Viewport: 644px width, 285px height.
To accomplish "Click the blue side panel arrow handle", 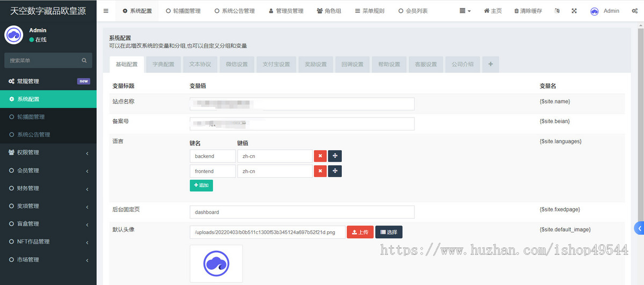I will (639, 228).
